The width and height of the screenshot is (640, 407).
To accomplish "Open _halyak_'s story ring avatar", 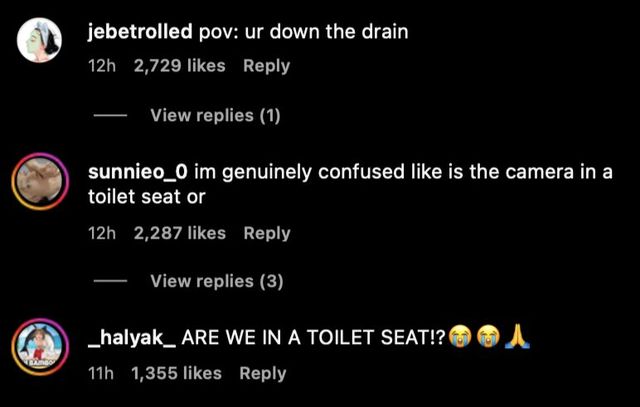I will tap(40, 347).
